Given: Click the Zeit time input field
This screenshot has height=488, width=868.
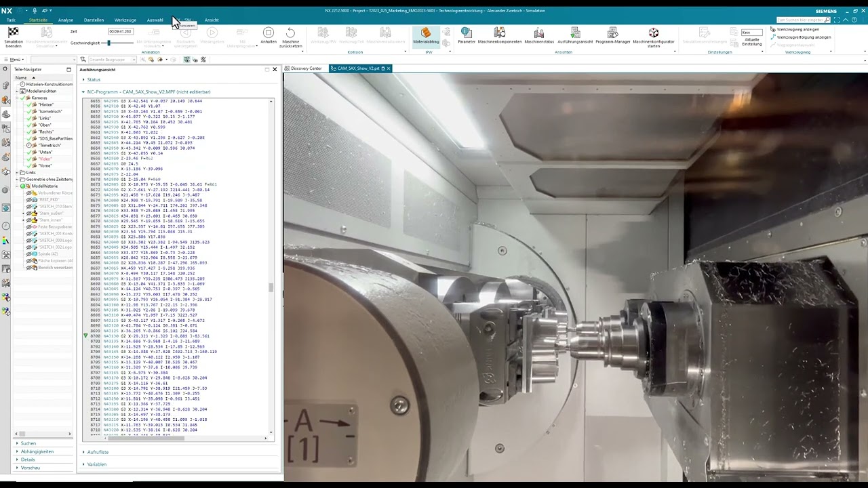Looking at the screenshot, I should point(120,31).
